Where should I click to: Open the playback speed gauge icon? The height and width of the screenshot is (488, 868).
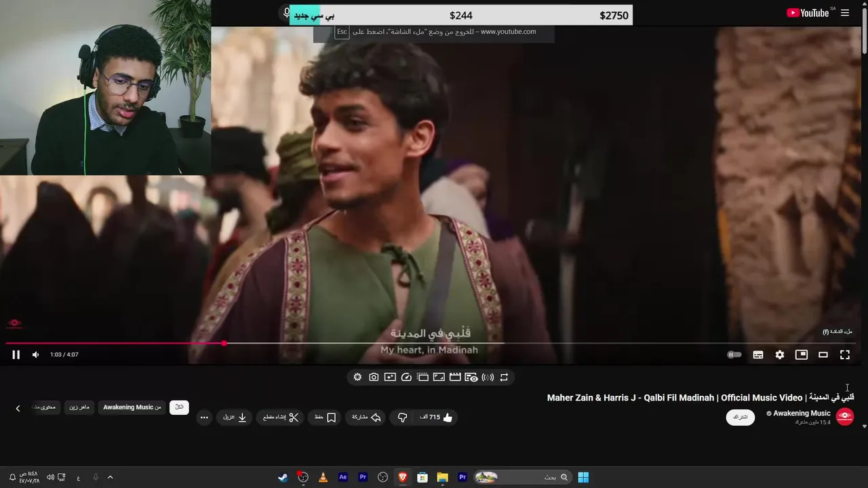click(406, 377)
